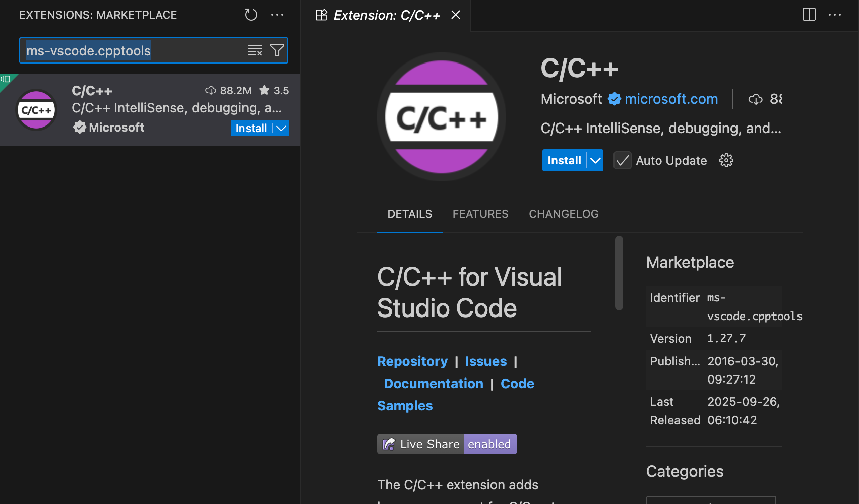The width and height of the screenshot is (859, 504).
Task: Open Extensions view more actions menu
Action: [277, 15]
